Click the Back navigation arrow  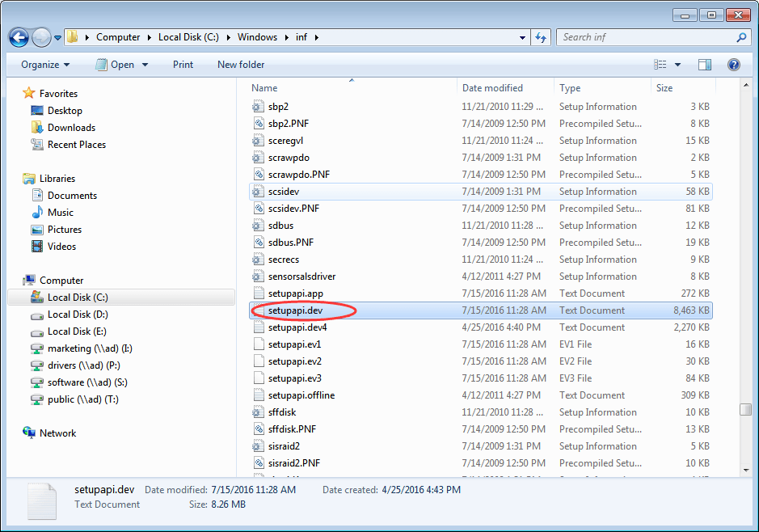[x=18, y=37]
